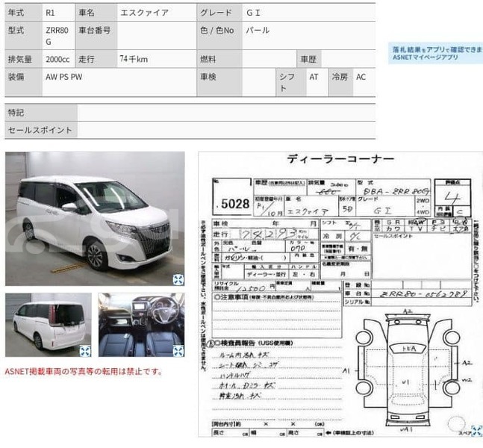Click the 燃料 label cell

pos(219,59)
